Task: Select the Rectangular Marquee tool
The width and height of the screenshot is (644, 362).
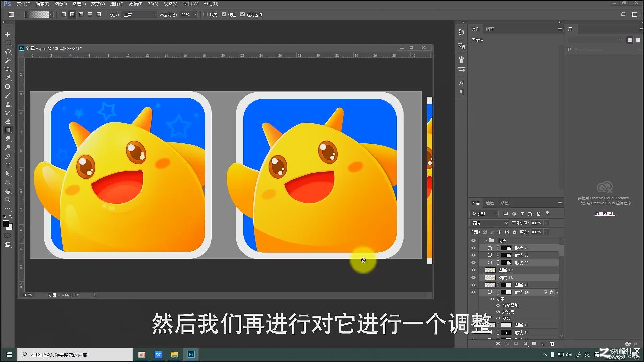Action: click(x=8, y=43)
